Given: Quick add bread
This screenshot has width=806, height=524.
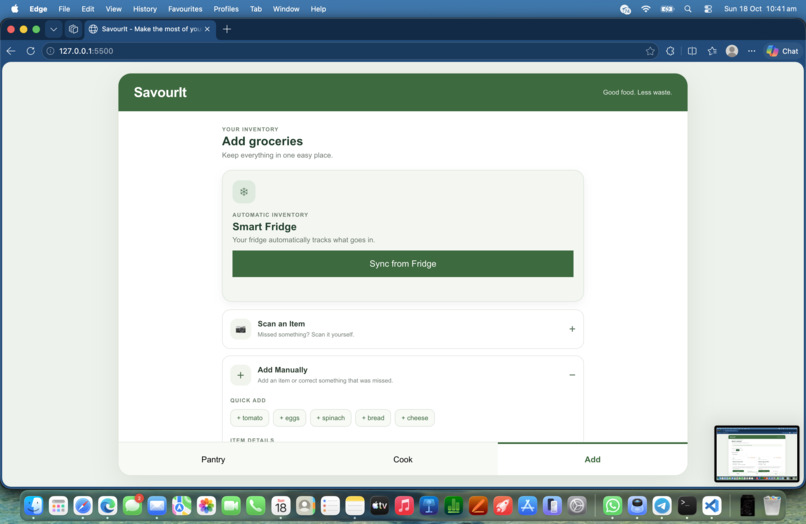Looking at the screenshot, I should [373, 418].
